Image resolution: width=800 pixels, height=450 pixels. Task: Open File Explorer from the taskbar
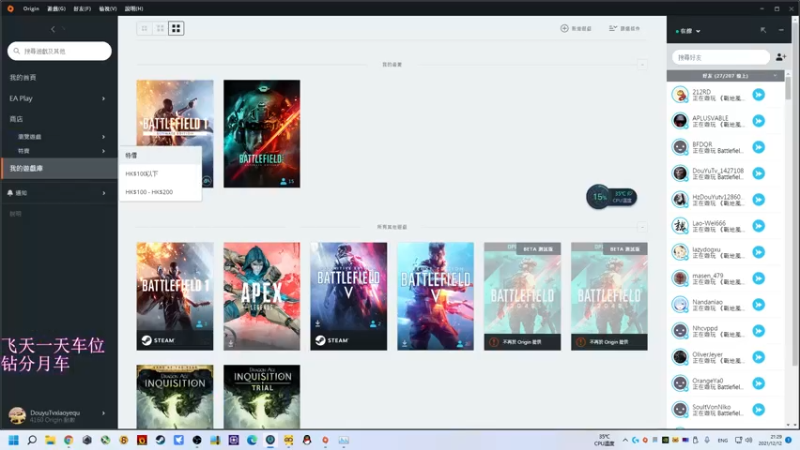tap(50, 440)
